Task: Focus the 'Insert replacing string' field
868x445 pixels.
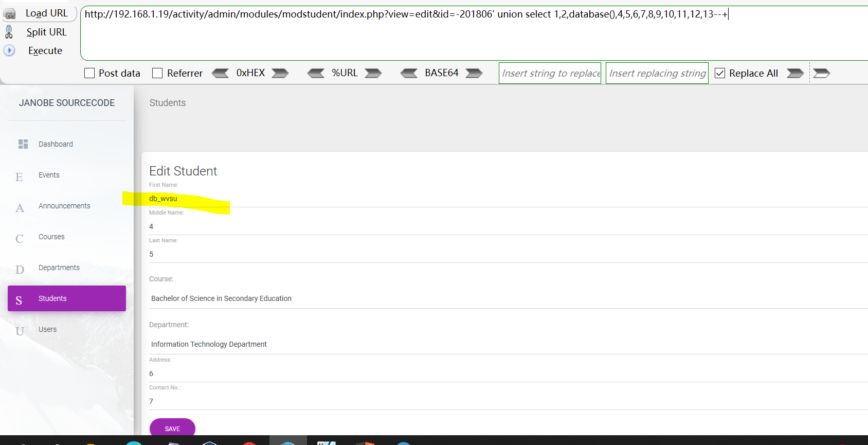Action: tap(657, 73)
